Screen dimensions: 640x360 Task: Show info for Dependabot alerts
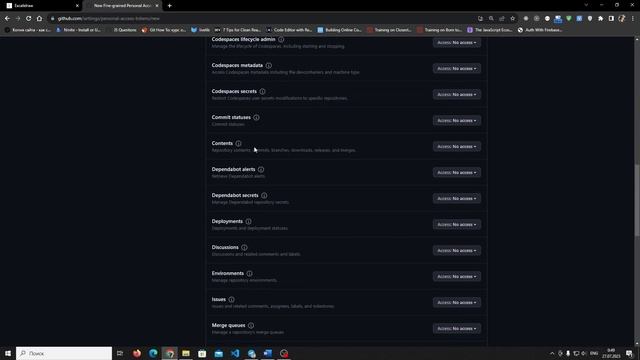click(x=261, y=169)
